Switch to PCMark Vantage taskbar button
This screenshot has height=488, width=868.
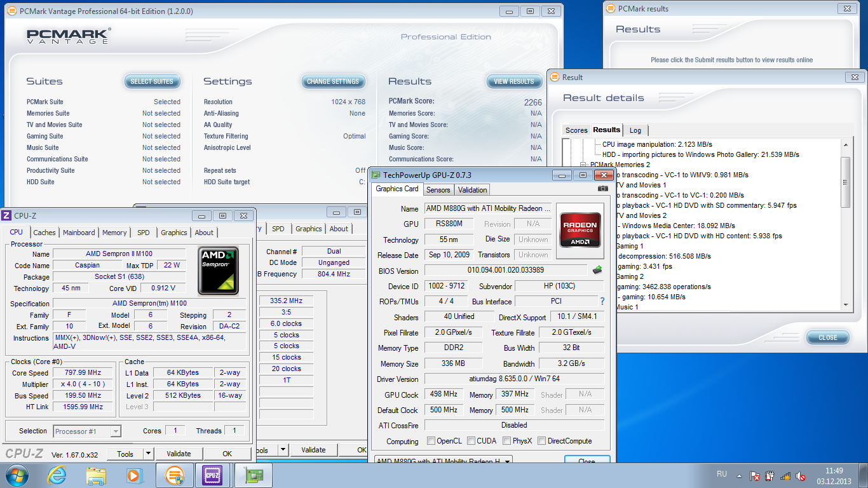coord(174,475)
